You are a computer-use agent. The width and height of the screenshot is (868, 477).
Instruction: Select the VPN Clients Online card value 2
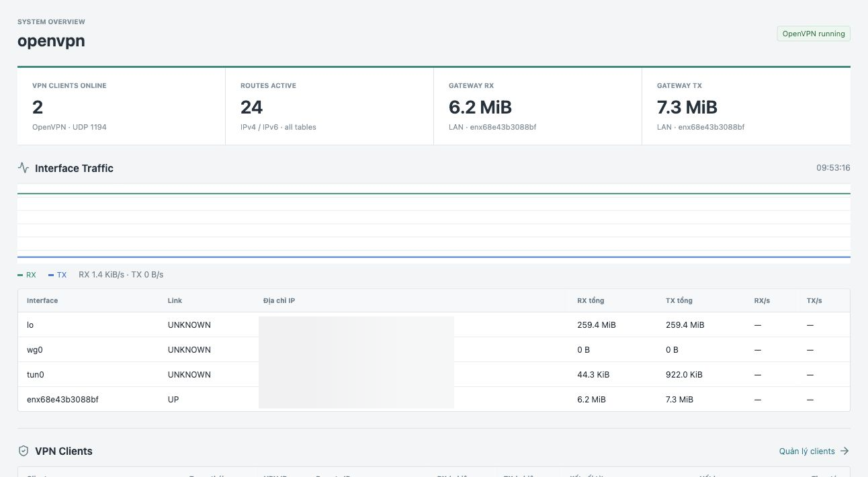pyautogui.click(x=38, y=107)
